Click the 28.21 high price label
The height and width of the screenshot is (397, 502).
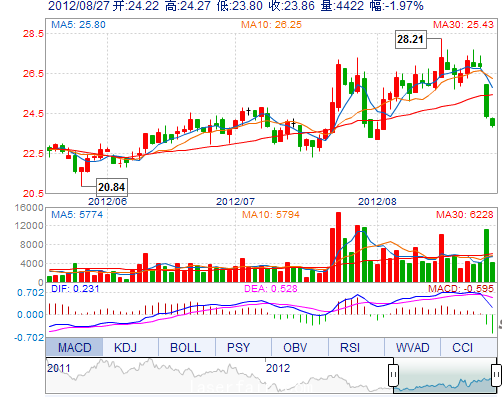click(411, 39)
